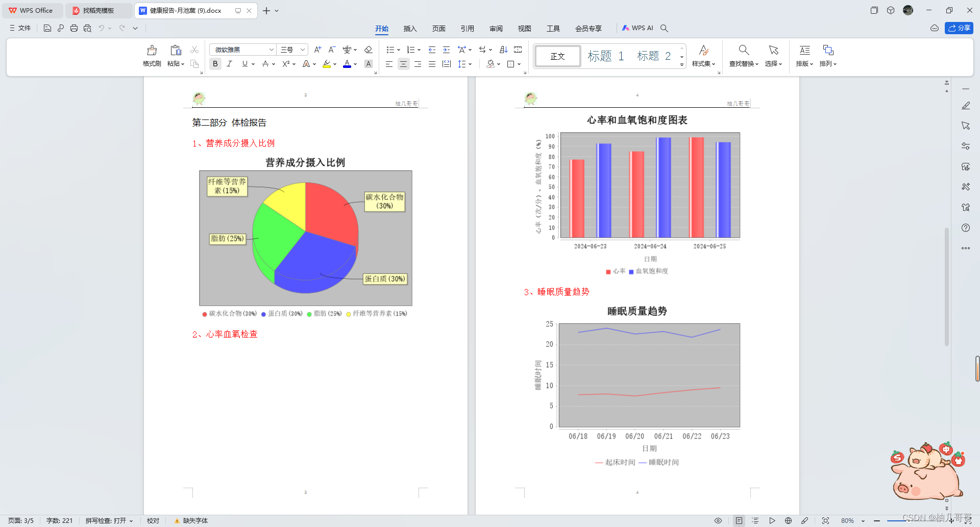Toggle right alignment
The height and width of the screenshot is (527, 980).
tap(418, 64)
